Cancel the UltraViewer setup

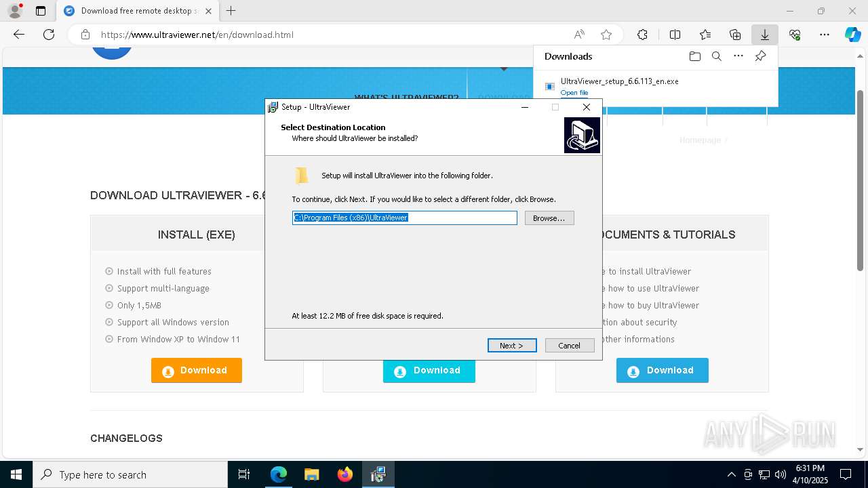click(x=570, y=346)
